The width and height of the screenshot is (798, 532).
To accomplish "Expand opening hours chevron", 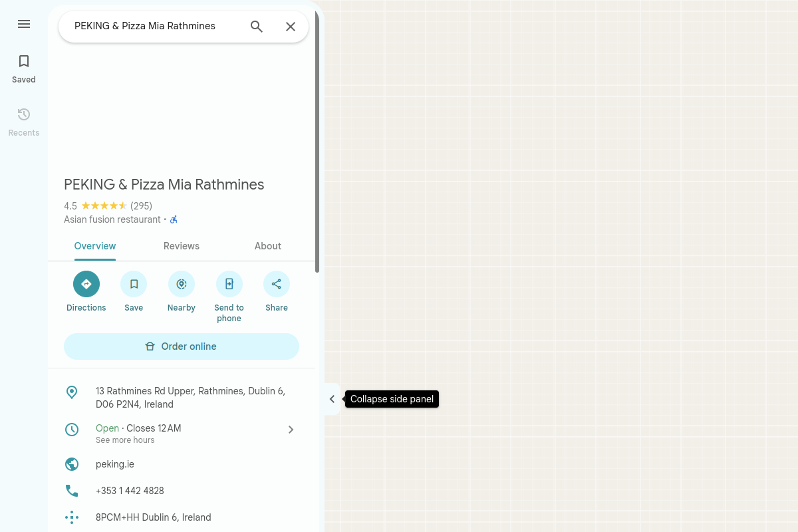I will coord(291,430).
